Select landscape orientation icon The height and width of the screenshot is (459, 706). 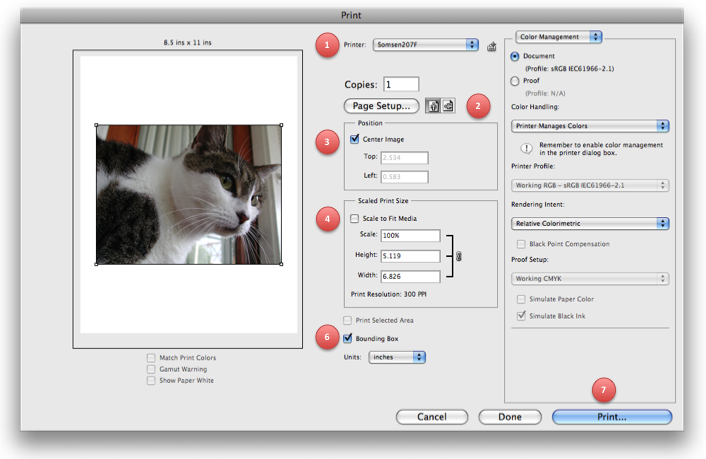pyautogui.click(x=448, y=106)
